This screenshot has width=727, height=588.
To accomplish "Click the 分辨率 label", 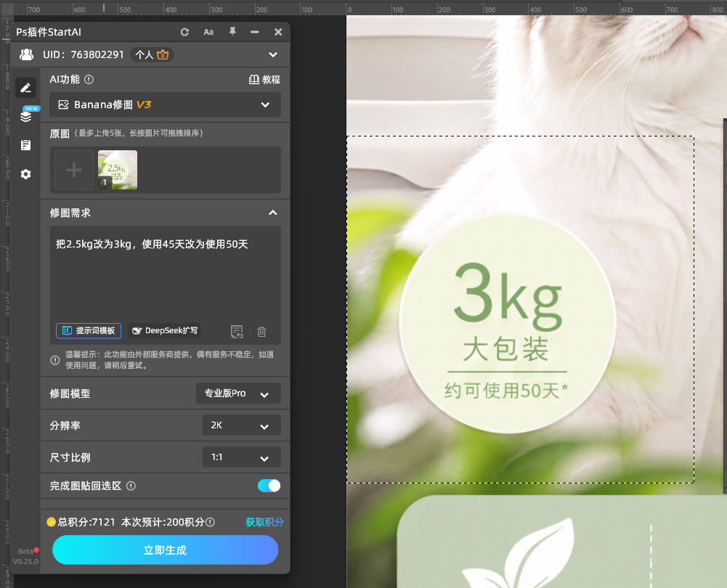I will [65, 426].
